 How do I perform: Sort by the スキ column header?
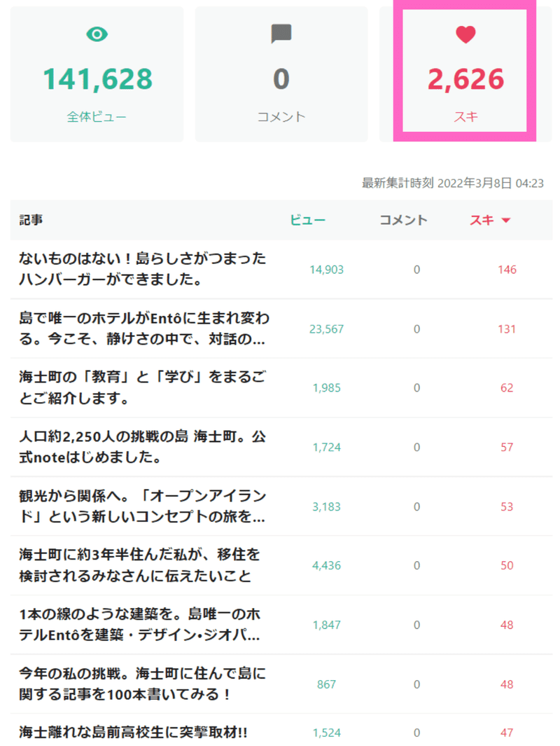(x=482, y=220)
